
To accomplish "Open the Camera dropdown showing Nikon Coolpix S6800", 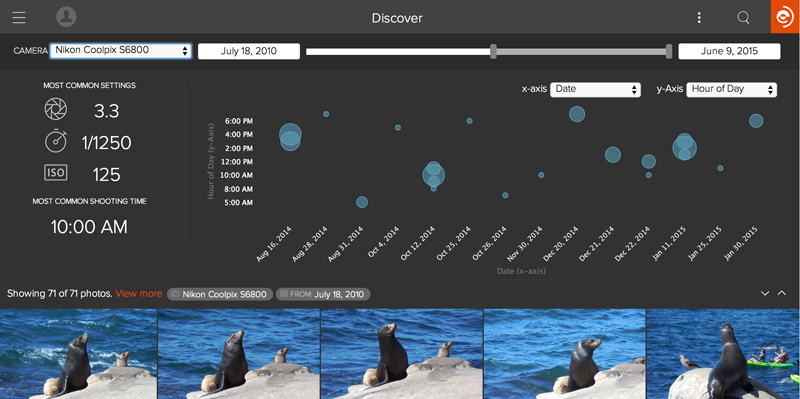I will click(x=120, y=51).
